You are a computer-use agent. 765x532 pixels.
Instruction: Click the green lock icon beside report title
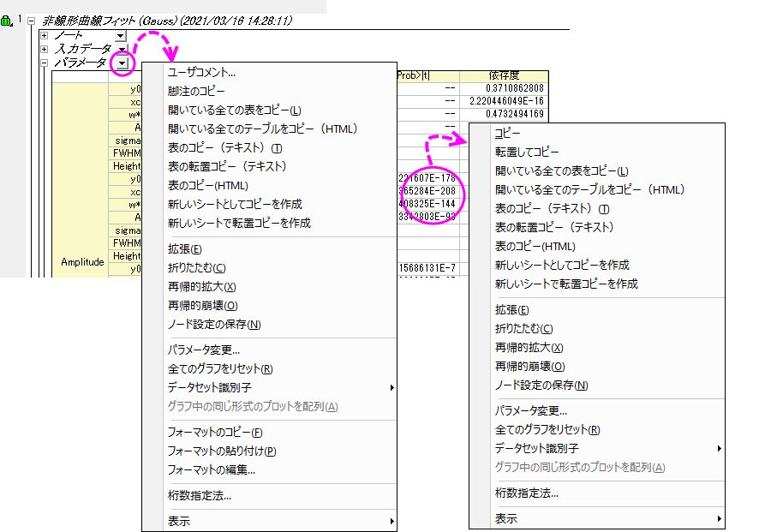click(6, 21)
